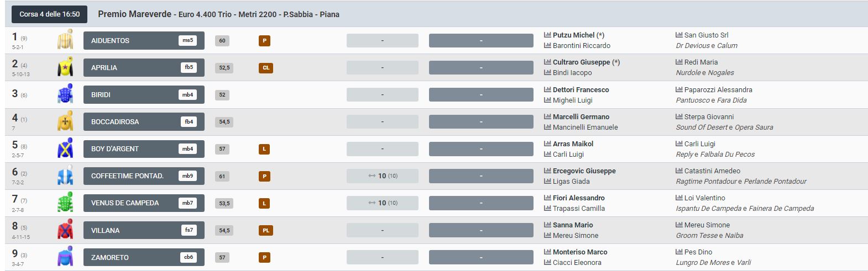The width and height of the screenshot is (868, 271).
Task: Click the green dotted silk of Venus De Campeda
Action: pos(65,203)
